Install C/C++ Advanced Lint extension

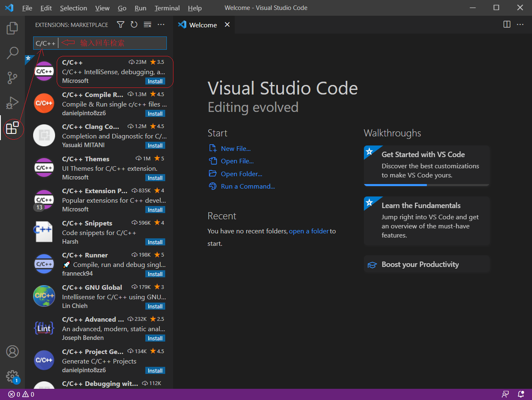(x=155, y=338)
